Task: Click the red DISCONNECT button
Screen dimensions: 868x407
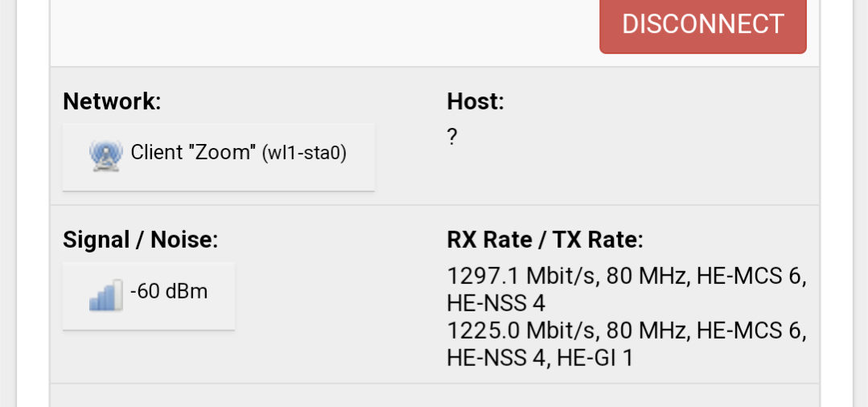Action: click(702, 24)
